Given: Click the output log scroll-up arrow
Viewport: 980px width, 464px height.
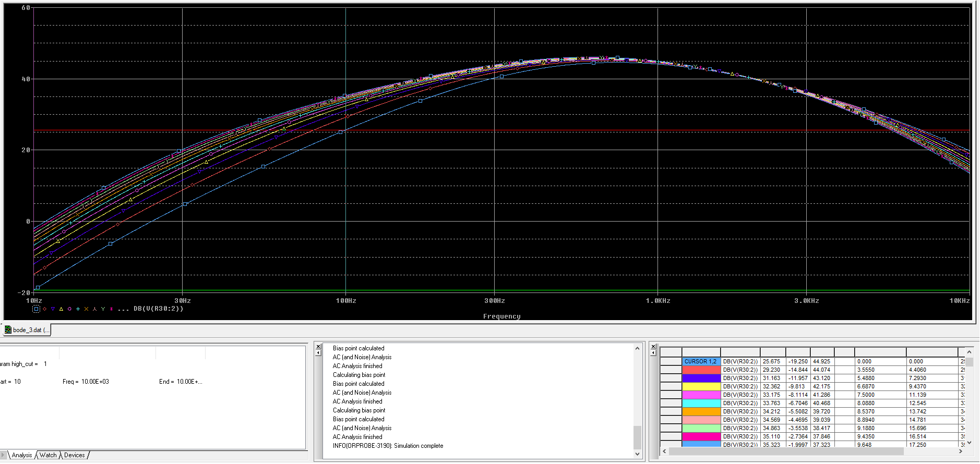Looking at the screenshot, I should point(637,348).
